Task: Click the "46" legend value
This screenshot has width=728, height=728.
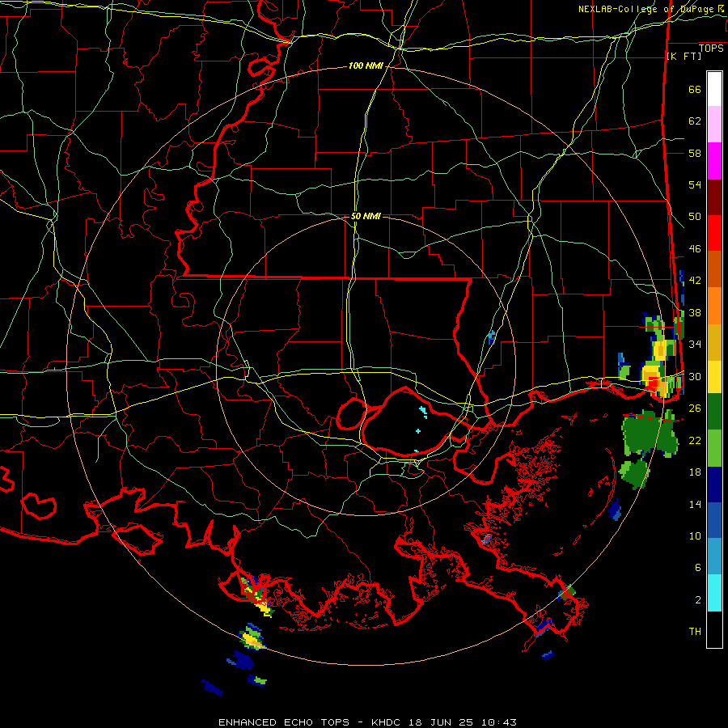Action: coord(695,249)
